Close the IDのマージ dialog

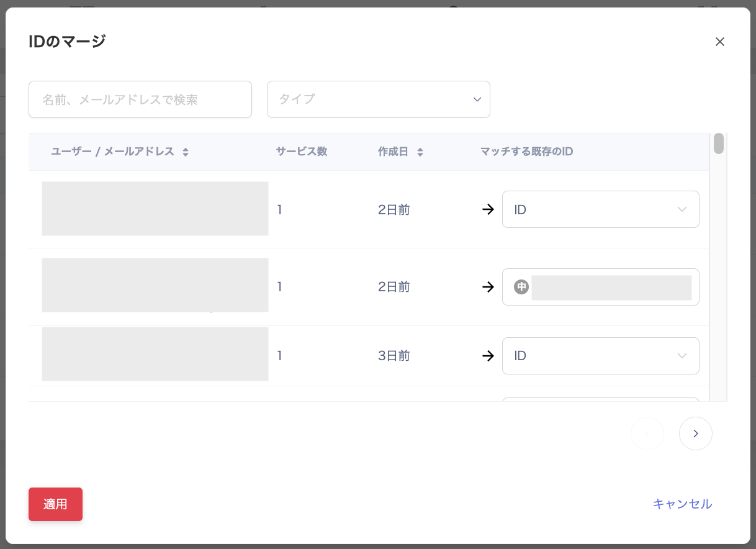(720, 42)
